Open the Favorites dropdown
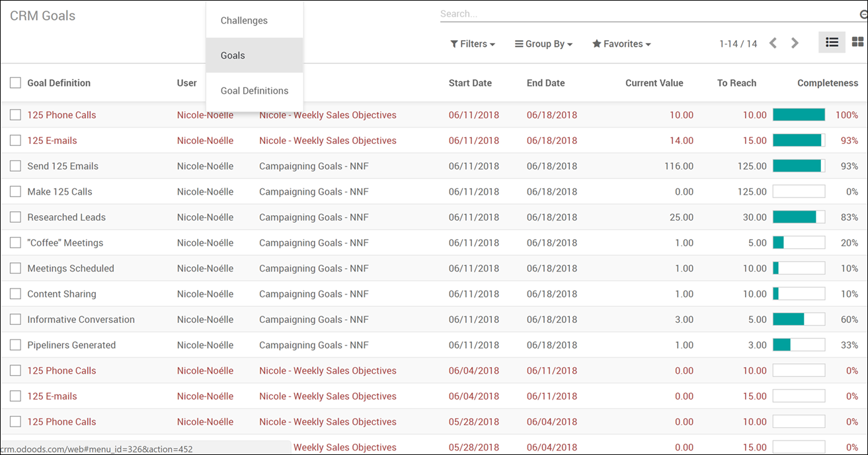868x455 pixels. coord(621,44)
